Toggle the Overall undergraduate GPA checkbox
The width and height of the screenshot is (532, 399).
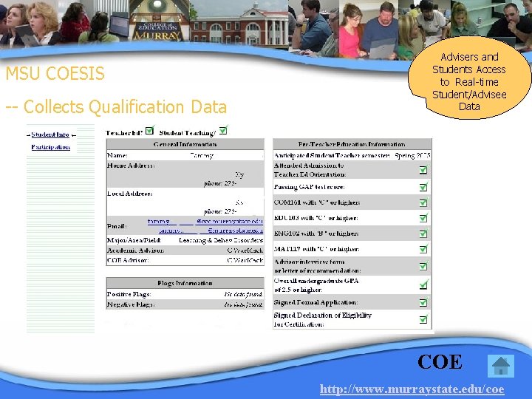click(x=423, y=285)
